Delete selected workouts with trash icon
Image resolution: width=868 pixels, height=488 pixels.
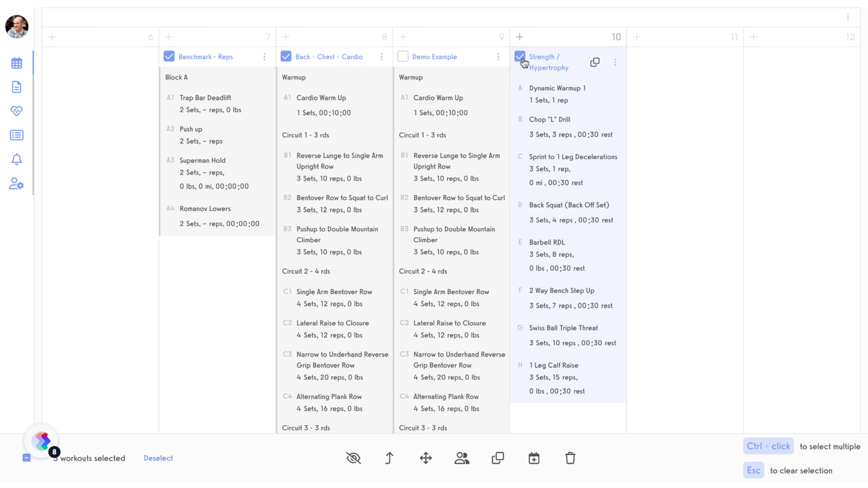[570, 458]
